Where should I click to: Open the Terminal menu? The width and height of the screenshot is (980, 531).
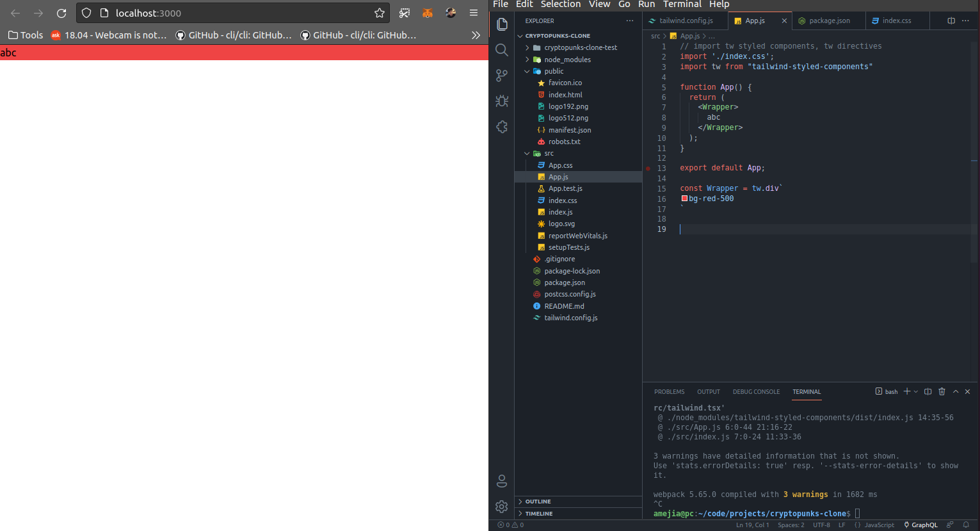coord(681,4)
